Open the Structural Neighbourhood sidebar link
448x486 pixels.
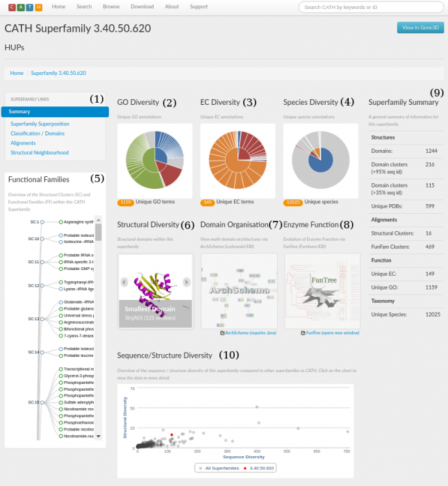click(40, 153)
